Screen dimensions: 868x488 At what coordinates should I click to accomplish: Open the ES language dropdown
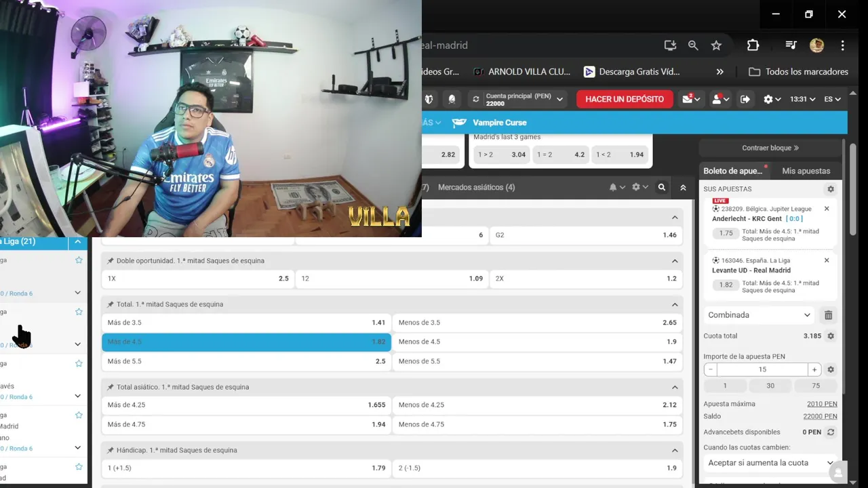pyautogui.click(x=832, y=99)
